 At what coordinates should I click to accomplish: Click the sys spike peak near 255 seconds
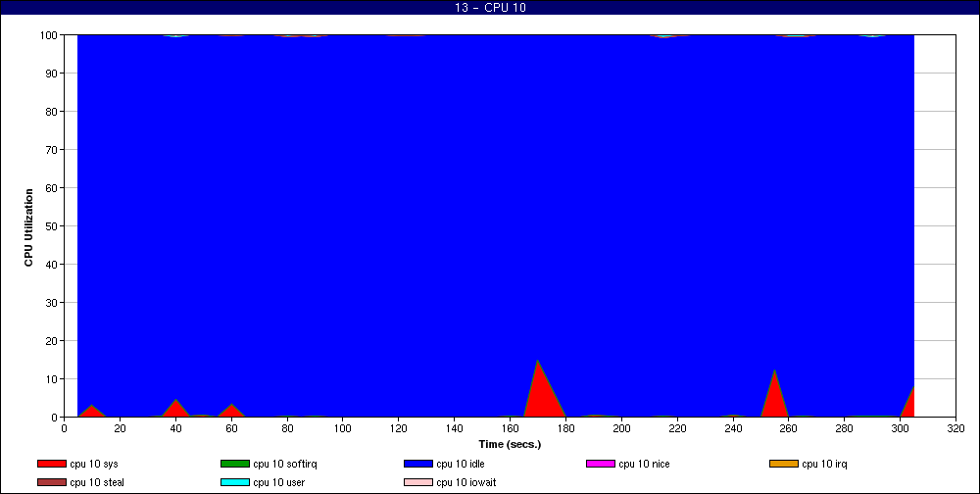pos(775,370)
